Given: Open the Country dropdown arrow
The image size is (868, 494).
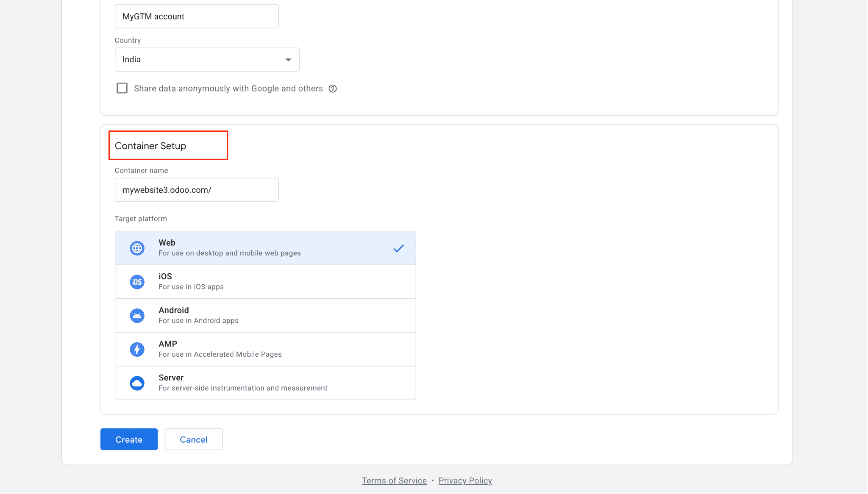Looking at the screenshot, I should point(288,60).
